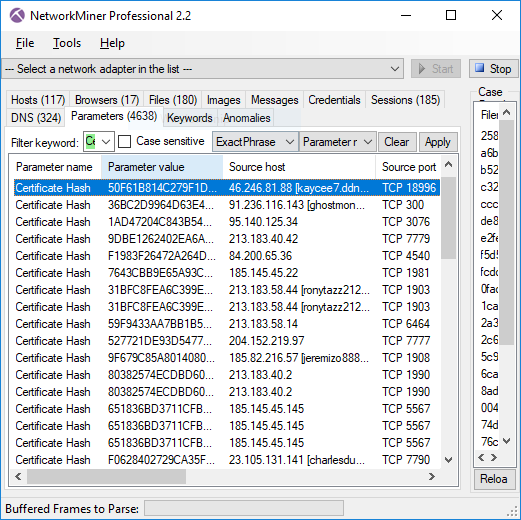521x520 pixels.
Task: Select row with source host 91.236.116.143
Action: point(227,205)
